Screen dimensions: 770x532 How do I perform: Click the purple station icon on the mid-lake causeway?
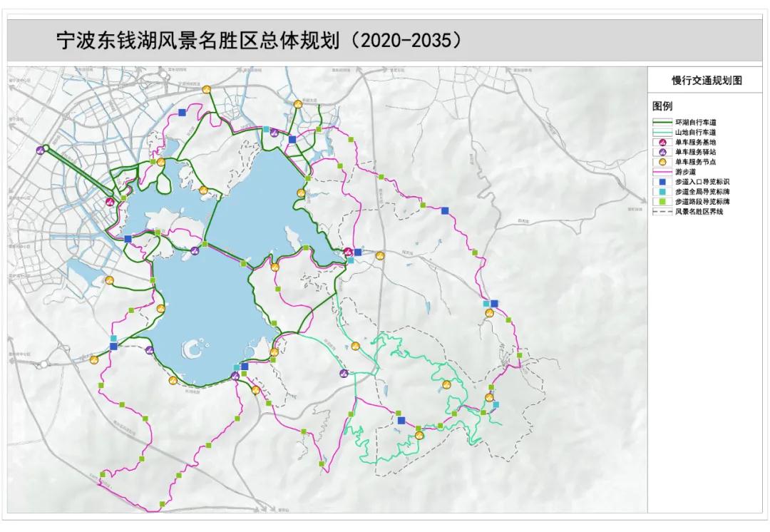click(195, 250)
